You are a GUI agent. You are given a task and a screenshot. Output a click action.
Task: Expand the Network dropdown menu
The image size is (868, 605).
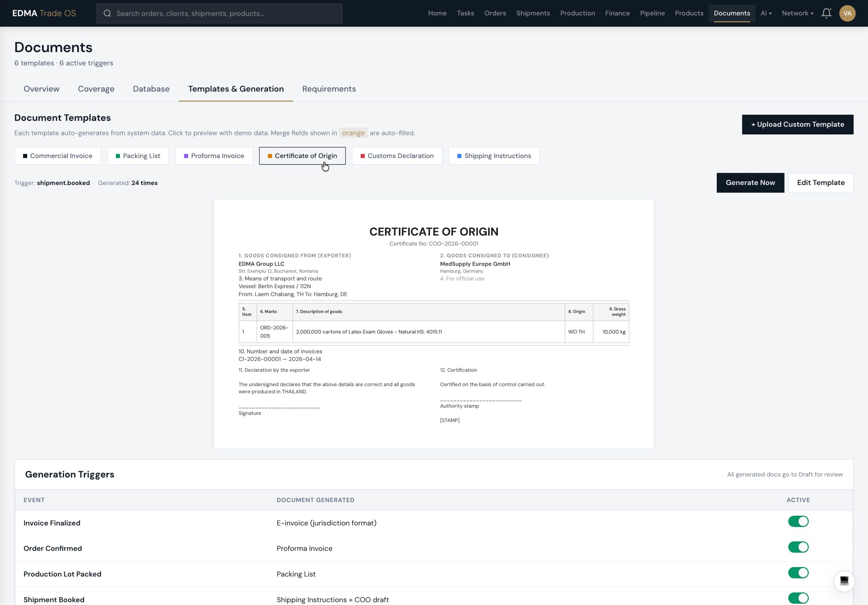coord(797,13)
